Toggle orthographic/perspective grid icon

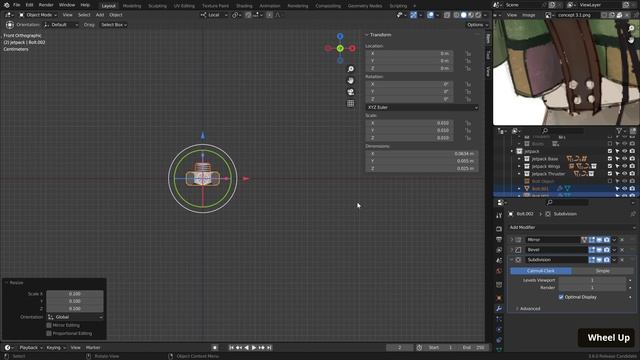pyautogui.click(x=351, y=103)
